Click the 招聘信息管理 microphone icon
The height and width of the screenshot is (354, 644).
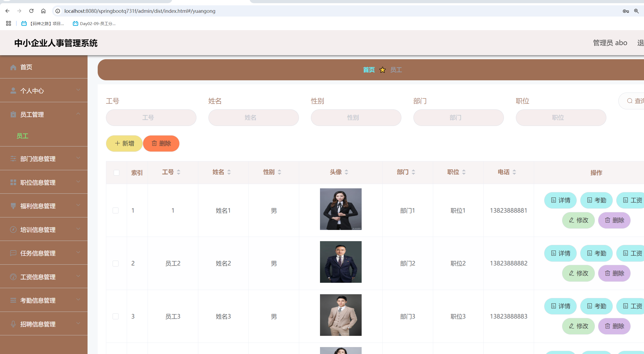13,324
